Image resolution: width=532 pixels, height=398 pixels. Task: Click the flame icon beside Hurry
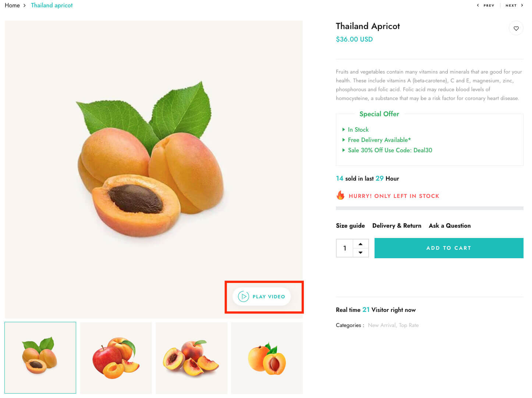click(340, 195)
